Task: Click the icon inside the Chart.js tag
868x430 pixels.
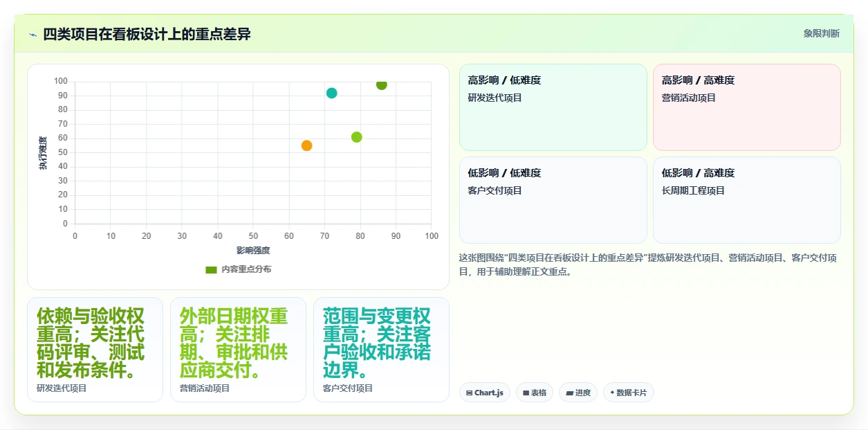Action: pos(470,393)
